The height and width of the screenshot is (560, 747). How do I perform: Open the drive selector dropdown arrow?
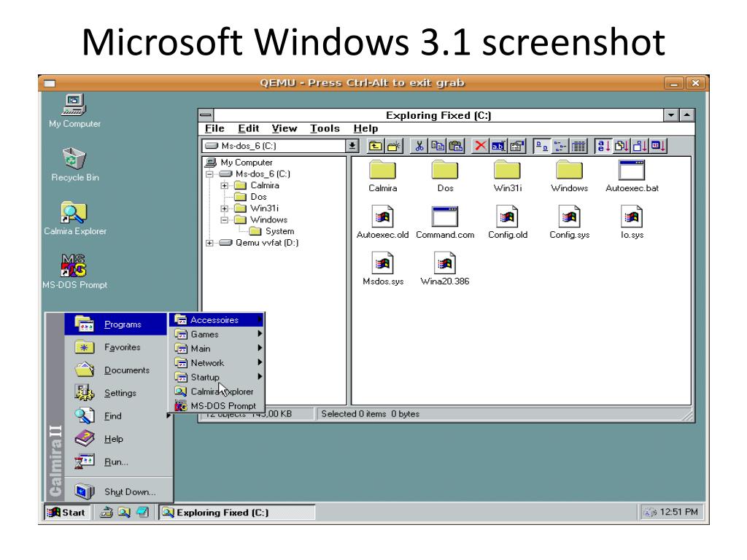click(x=352, y=146)
